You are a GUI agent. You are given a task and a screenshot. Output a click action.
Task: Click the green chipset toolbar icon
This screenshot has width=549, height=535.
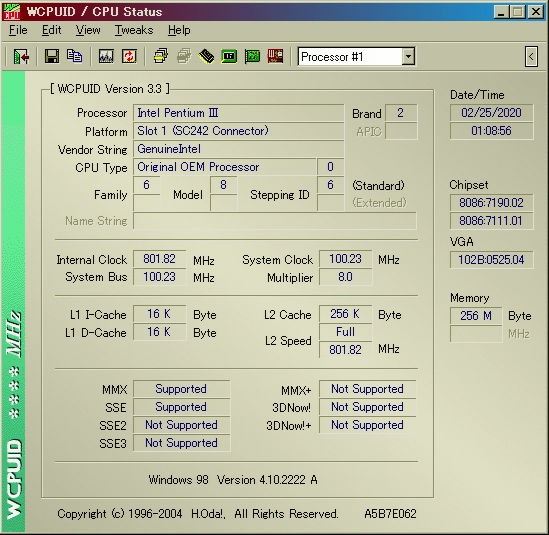(229, 56)
